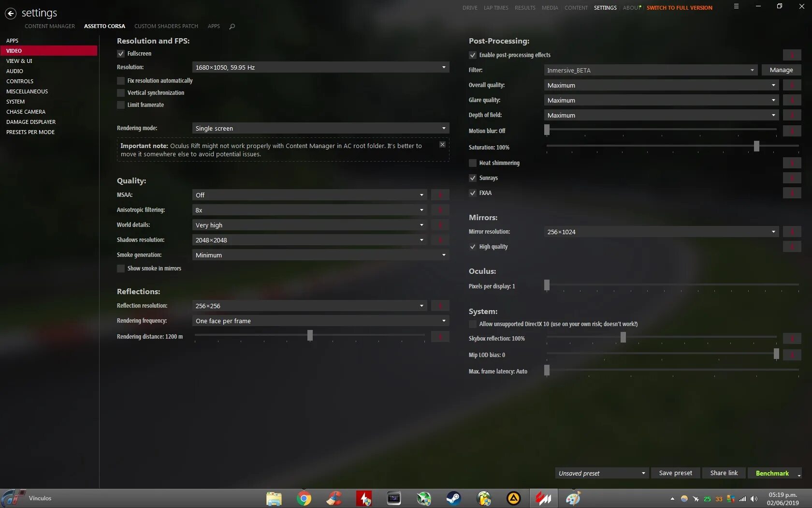
Task: Click the Benchmark button
Action: click(772, 473)
